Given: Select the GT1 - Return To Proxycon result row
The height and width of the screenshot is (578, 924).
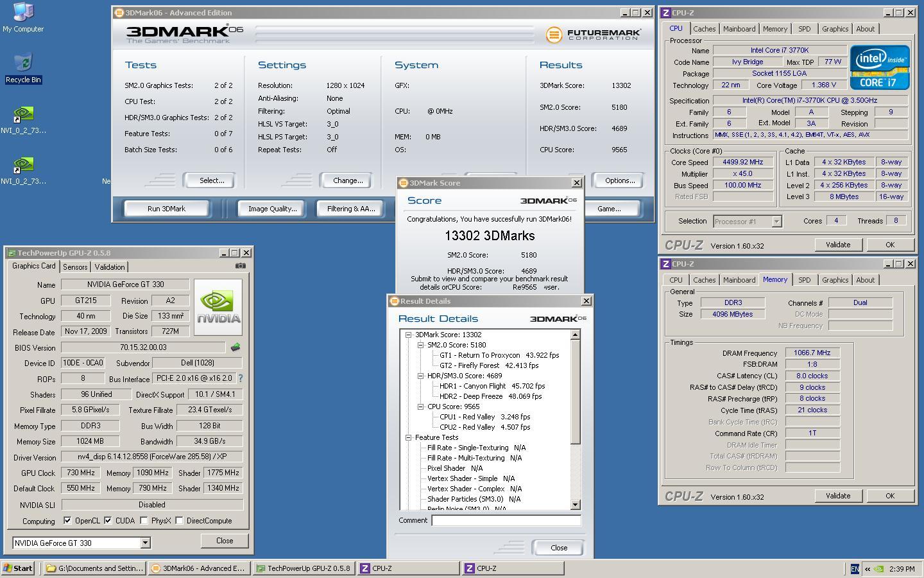Looking at the screenshot, I should (x=499, y=355).
